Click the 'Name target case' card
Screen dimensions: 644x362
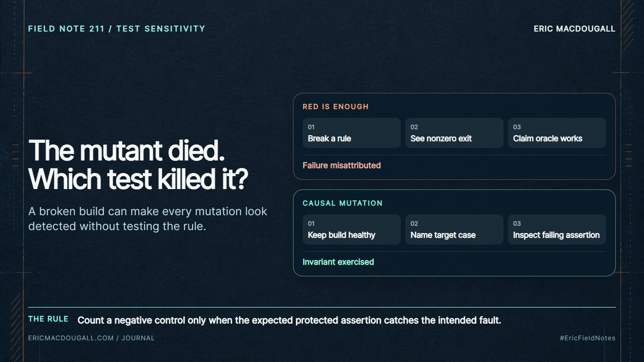(454, 229)
